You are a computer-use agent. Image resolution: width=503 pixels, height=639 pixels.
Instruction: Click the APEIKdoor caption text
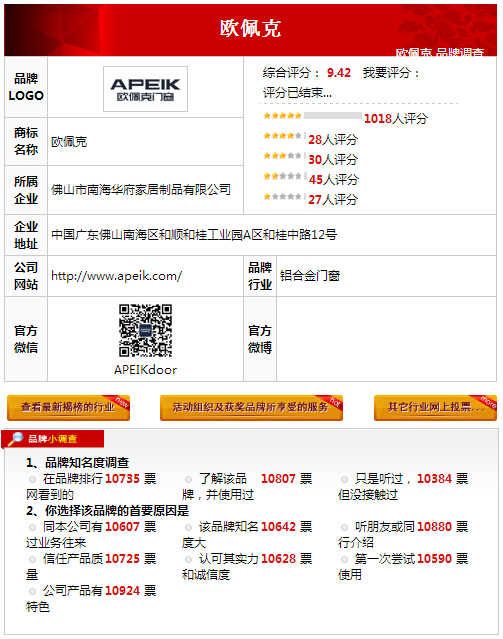coord(146,370)
